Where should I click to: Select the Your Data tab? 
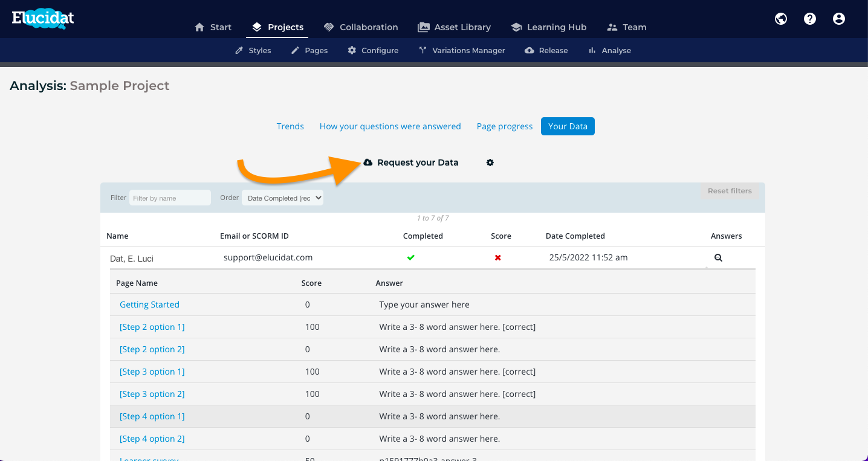(568, 126)
